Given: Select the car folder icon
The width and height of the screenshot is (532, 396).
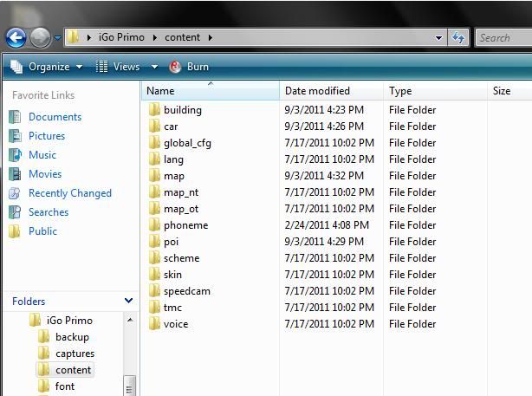Looking at the screenshot, I should click(x=154, y=127).
